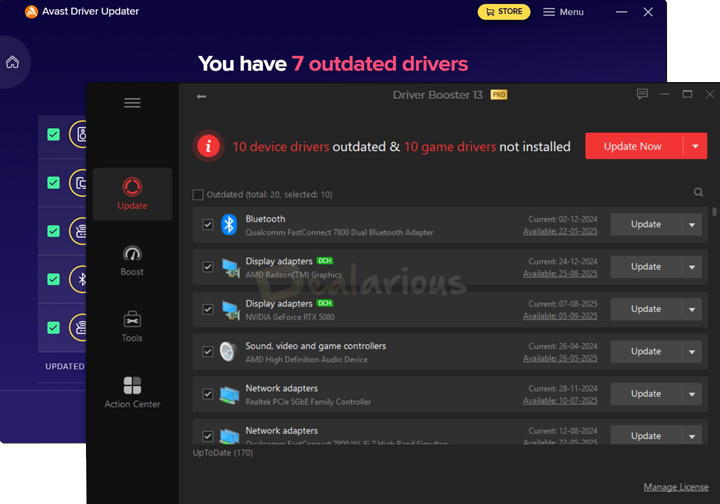Open the Update section in sidebar
The image size is (720, 504).
(132, 194)
